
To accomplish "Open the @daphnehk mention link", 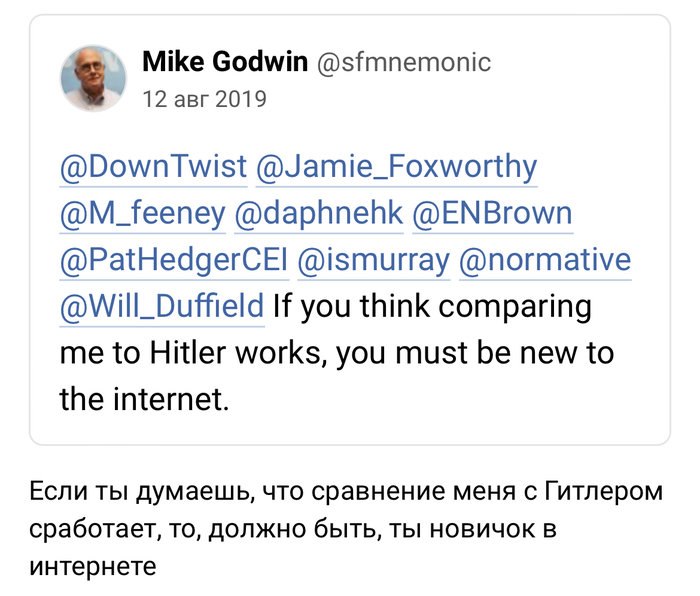I will [x=319, y=213].
